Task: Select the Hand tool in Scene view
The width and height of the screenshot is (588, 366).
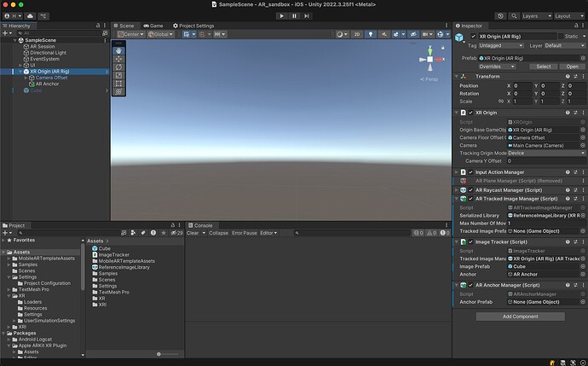Action: [119, 49]
